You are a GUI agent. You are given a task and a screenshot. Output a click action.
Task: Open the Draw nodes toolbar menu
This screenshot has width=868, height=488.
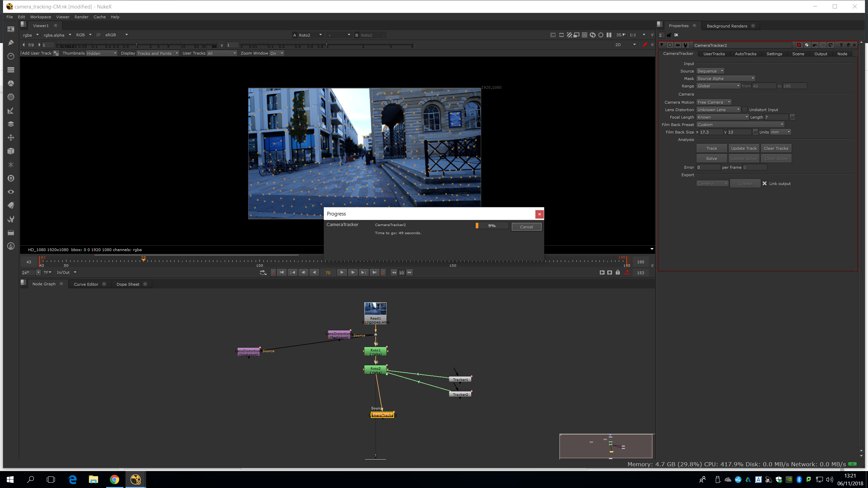tap(11, 43)
